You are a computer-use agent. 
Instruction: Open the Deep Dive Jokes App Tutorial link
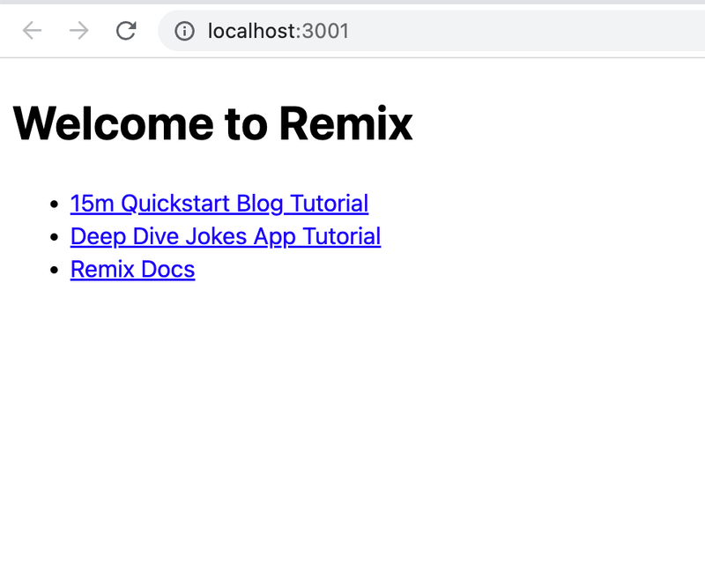click(226, 236)
